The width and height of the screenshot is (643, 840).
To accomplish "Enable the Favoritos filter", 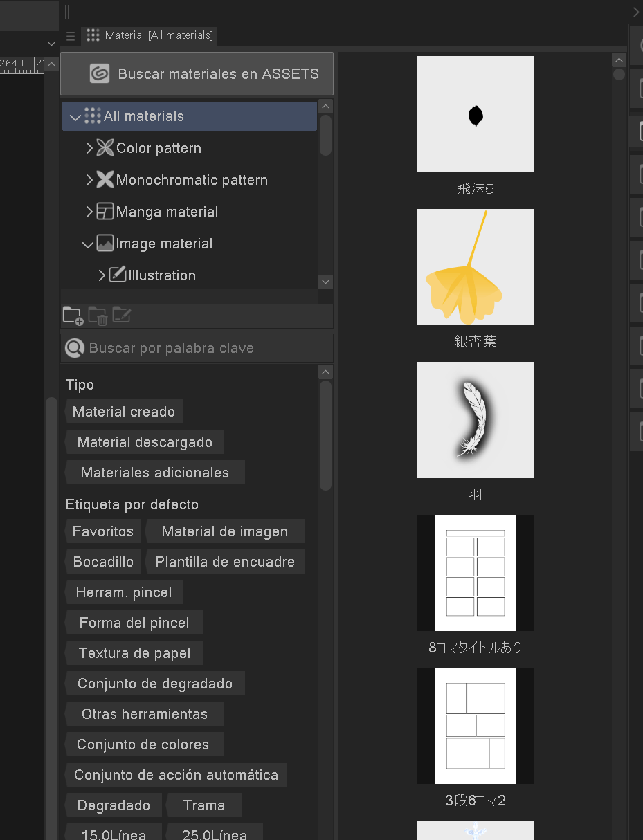I will pyautogui.click(x=102, y=531).
